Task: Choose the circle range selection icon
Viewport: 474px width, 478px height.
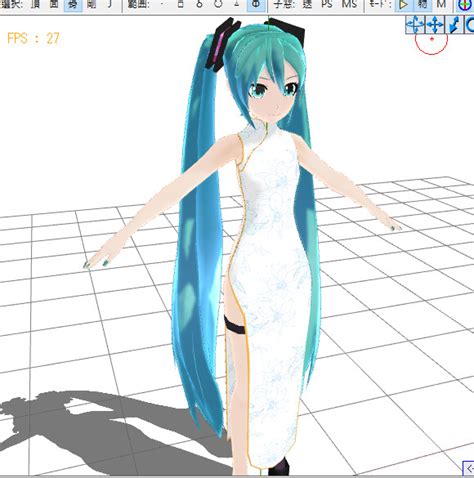Action: click(218, 5)
